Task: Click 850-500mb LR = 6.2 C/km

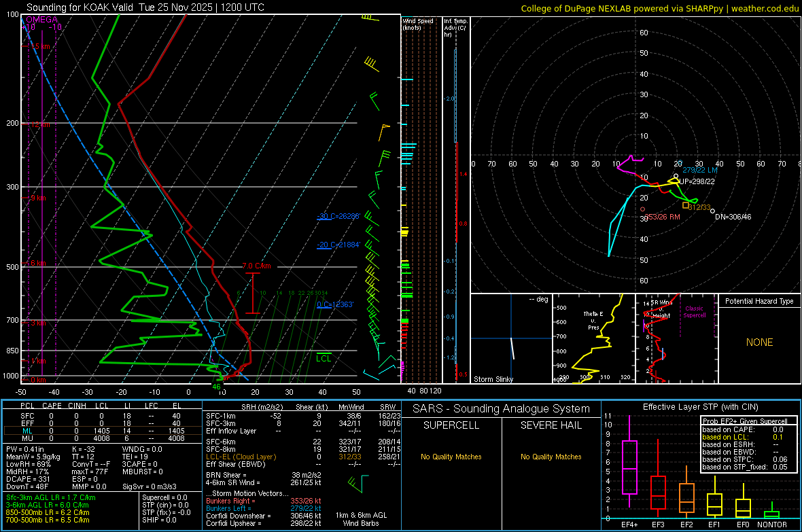Action: point(48,512)
